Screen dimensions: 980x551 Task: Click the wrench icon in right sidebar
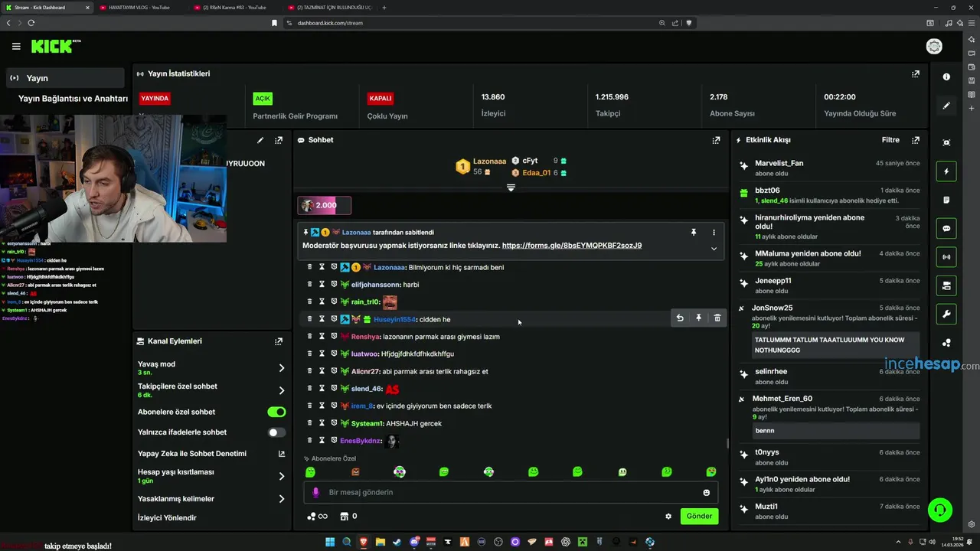tap(946, 314)
